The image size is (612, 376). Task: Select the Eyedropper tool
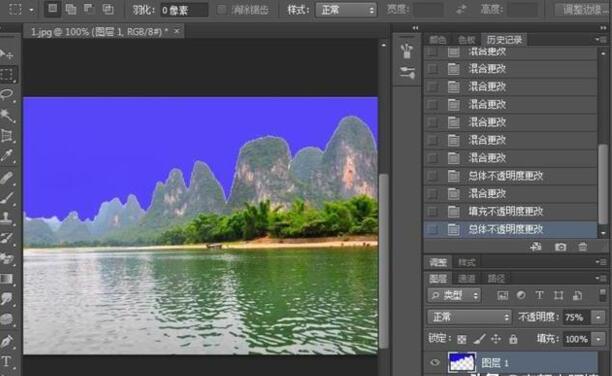(x=7, y=156)
